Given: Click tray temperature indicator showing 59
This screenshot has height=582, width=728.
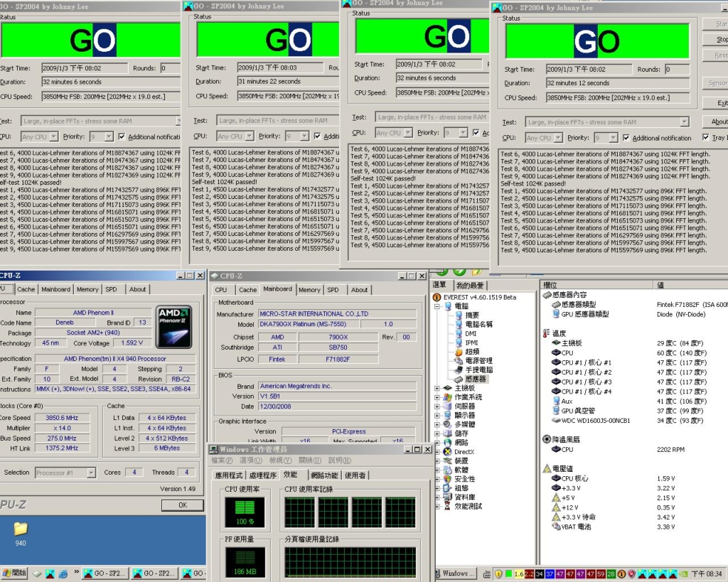Looking at the screenshot, I should (x=601, y=574).
